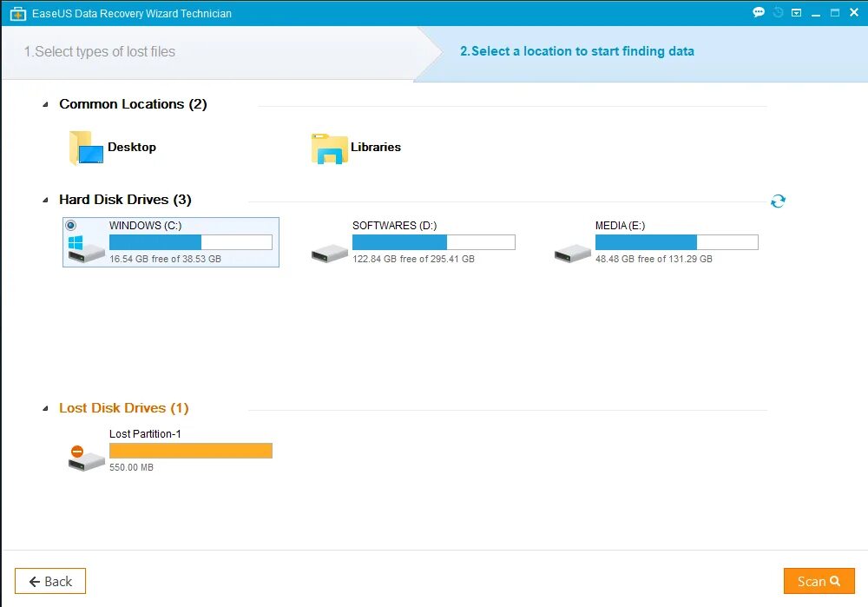This screenshot has width=868, height=607.
Task: Click the Desktop label text
Action: point(132,148)
